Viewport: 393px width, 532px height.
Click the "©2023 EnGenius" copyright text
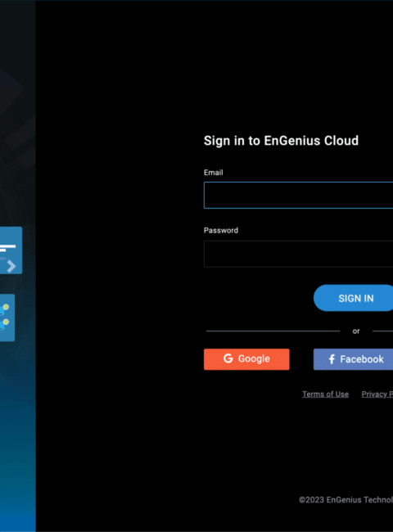pos(346,500)
